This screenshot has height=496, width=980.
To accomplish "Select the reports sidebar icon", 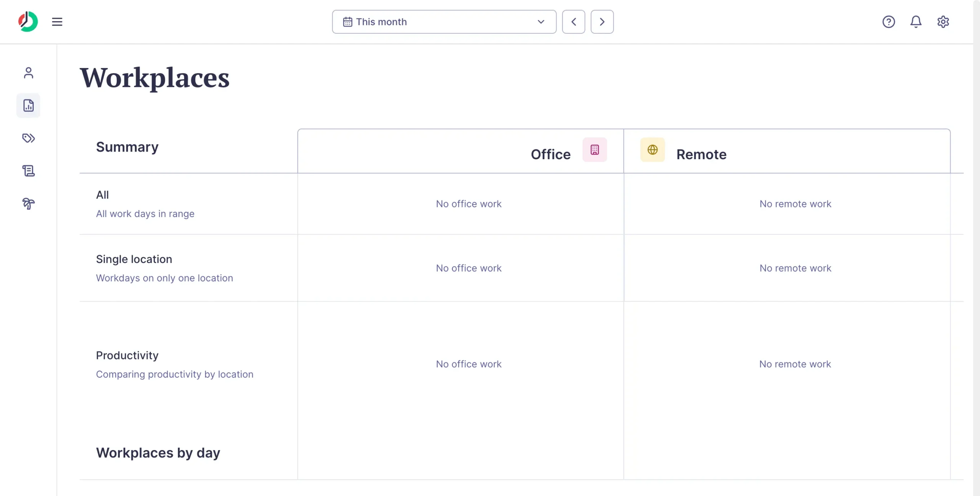I will tap(28, 106).
